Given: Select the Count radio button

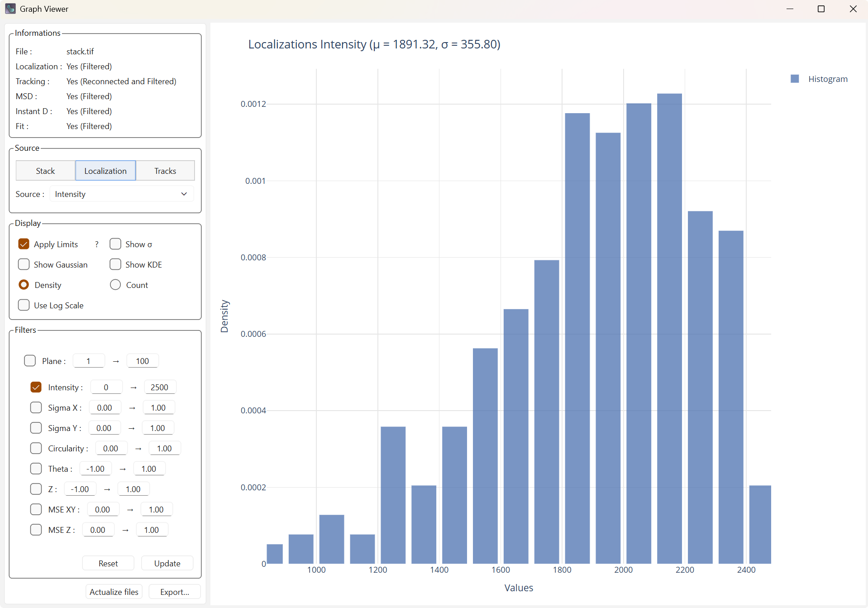Looking at the screenshot, I should 115,285.
